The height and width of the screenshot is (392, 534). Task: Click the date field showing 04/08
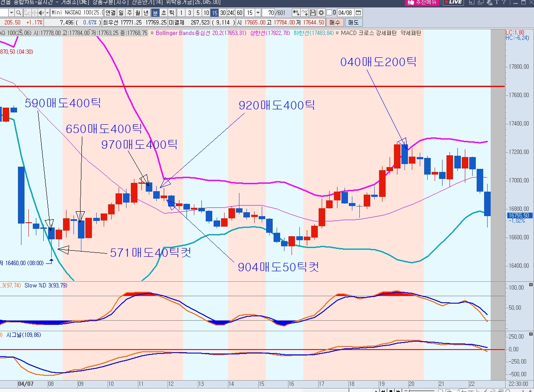coord(345,13)
